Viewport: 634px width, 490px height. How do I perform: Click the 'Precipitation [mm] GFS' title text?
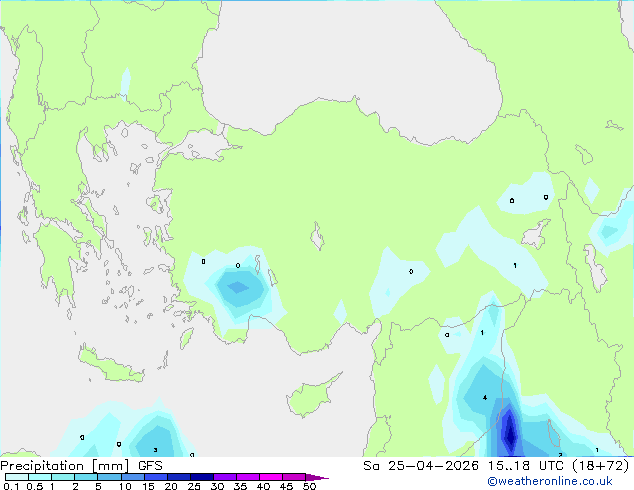(x=81, y=466)
